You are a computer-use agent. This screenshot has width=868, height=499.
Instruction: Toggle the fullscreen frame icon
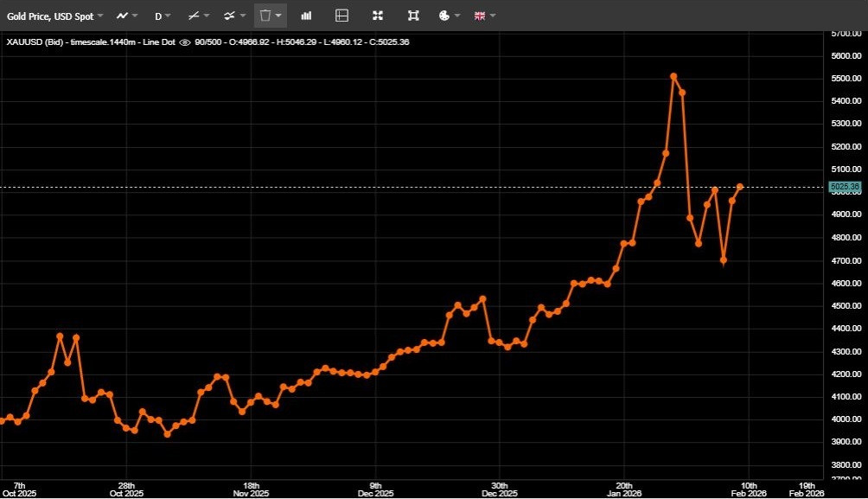coord(413,16)
